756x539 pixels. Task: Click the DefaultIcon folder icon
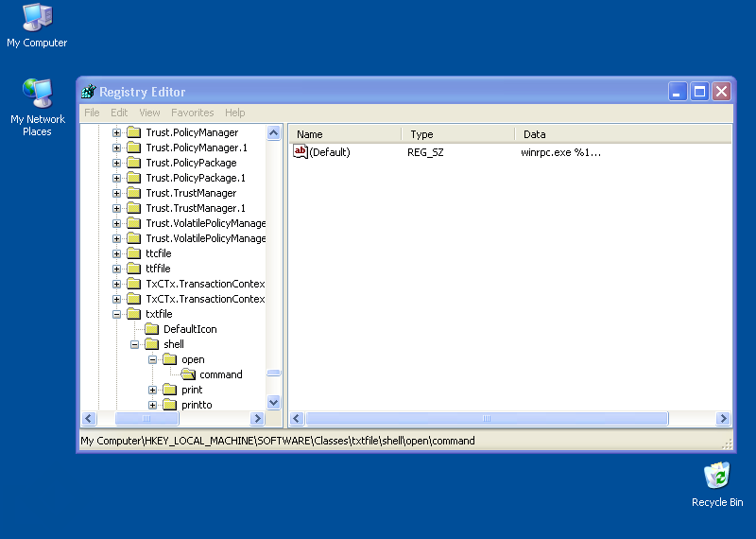151,329
